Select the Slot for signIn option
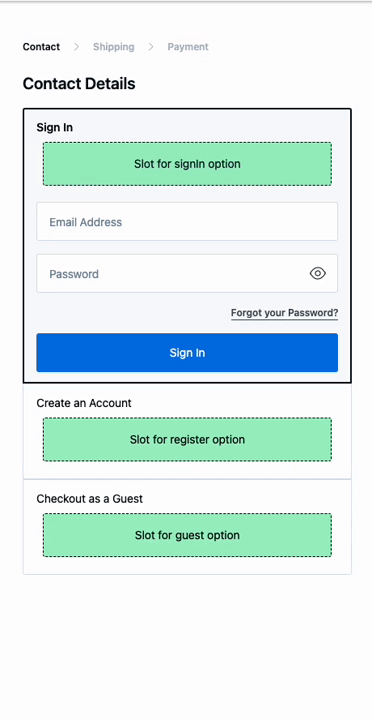Image resolution: width=372 pixels, height=720 pixels. coord(187,164)
